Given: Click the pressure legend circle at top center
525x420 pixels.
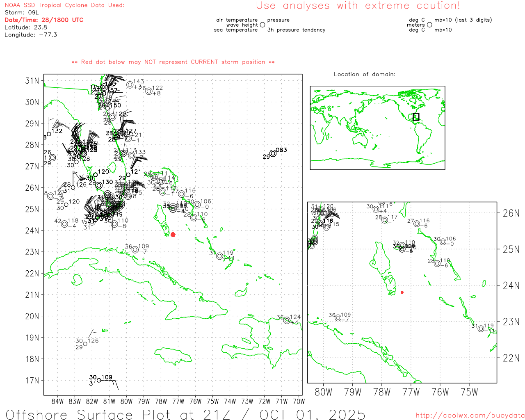Looking at the screenshot, I should tap(262, 25).
